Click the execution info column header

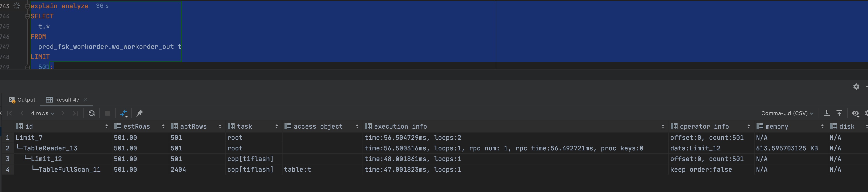400,126
